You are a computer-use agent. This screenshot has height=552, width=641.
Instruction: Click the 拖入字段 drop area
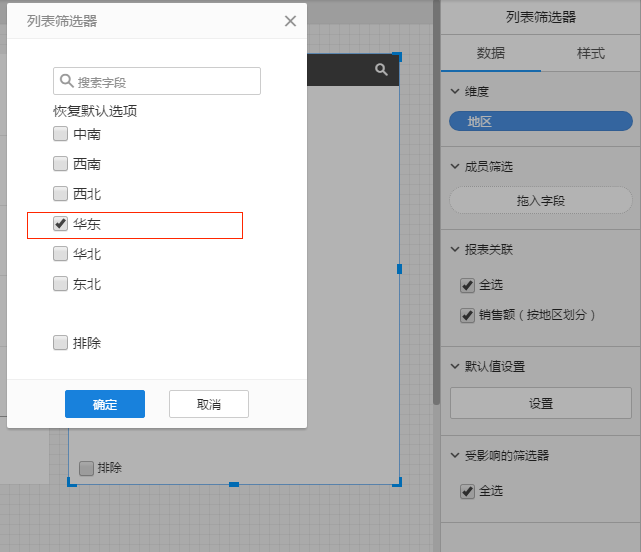541,200
